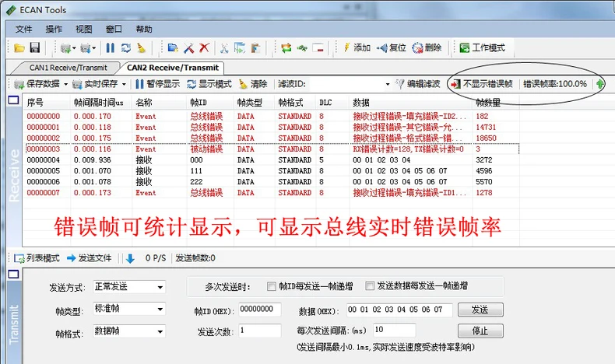The image size is (615, 364).
Task: Toggle 不显示错误帧 option
Action: click(482, 84)
